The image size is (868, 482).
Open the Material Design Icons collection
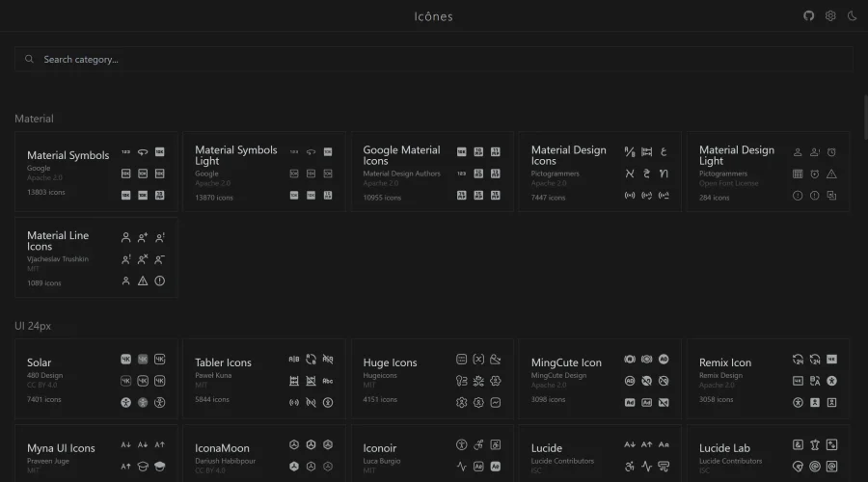point(600,173)
